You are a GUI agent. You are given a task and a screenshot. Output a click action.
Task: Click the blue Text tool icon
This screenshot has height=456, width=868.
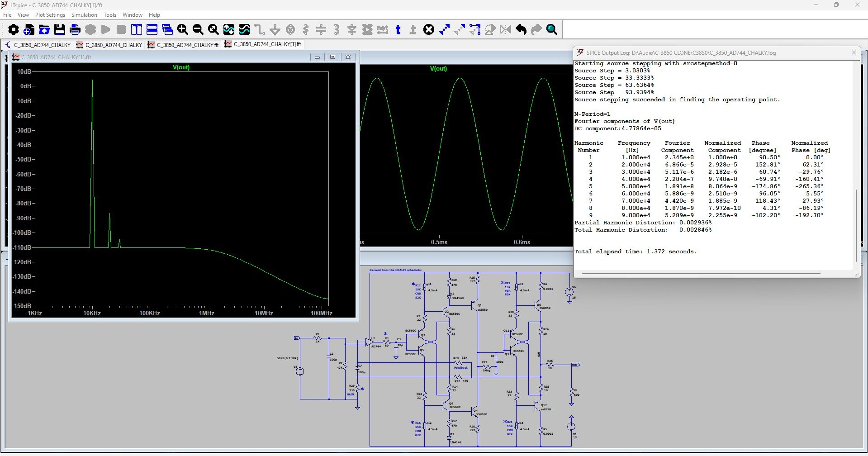click(398, 30)
